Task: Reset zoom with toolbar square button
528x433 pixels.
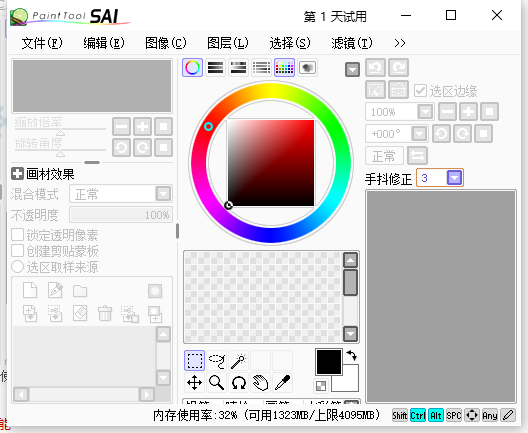Action: click(489, 112)
